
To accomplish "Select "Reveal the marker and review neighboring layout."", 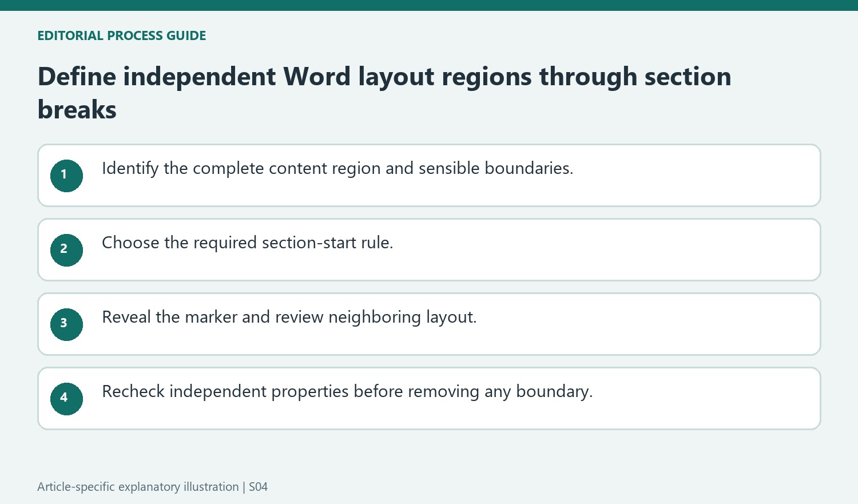I will [x=289, y=317].
